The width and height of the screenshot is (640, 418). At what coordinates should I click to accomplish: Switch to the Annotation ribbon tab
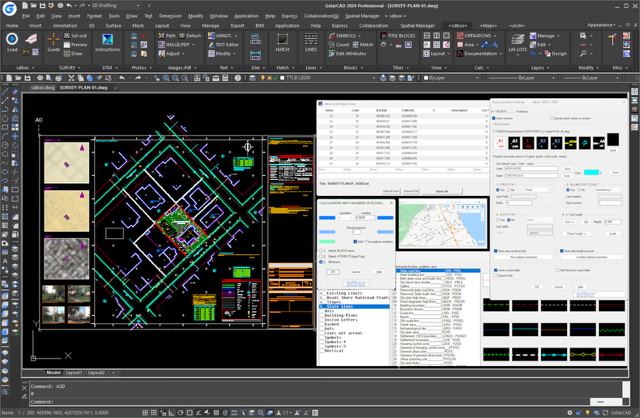[x=65, y=25]
